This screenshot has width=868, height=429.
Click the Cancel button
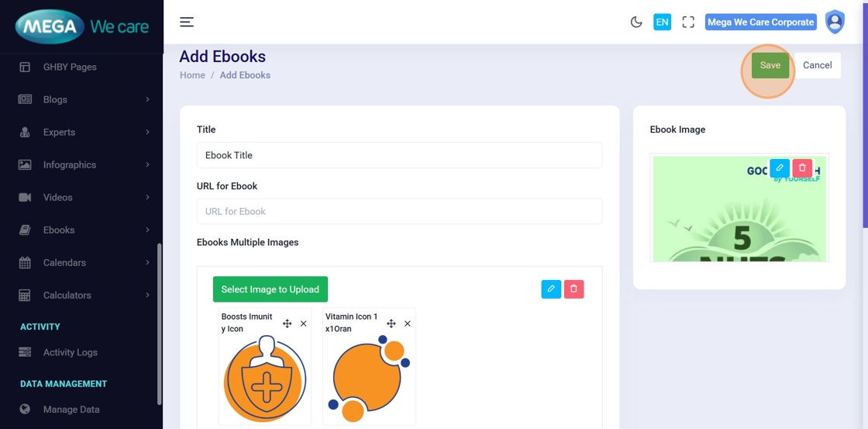pyautogui.click(x=817, y=65)
